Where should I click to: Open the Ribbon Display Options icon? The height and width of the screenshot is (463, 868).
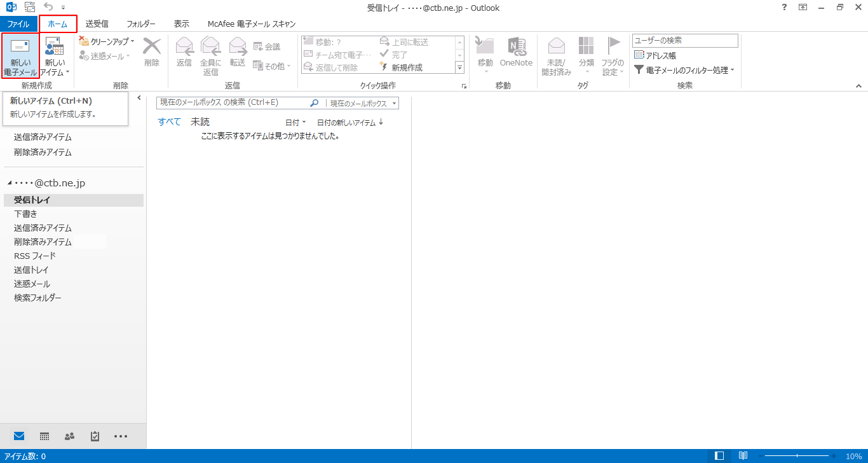(803, 8)
